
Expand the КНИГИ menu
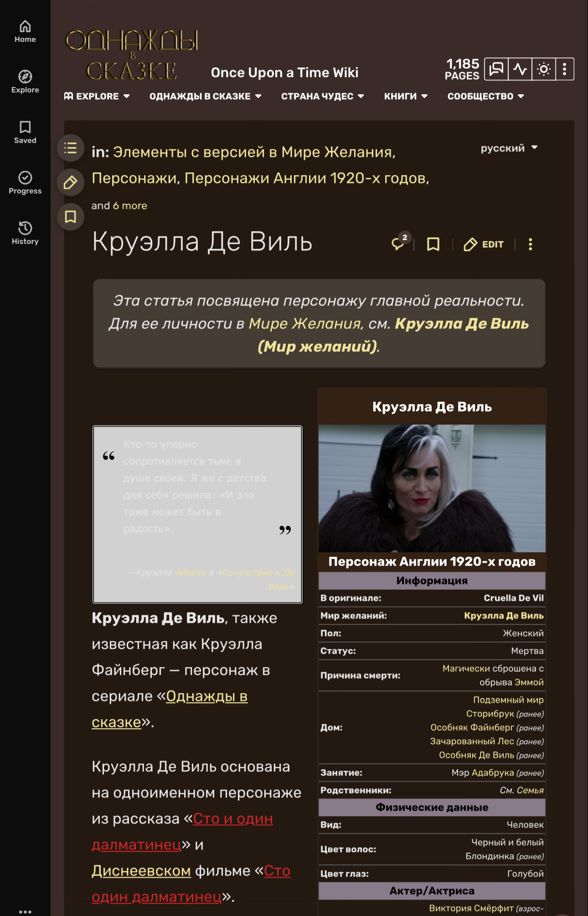[x=406, y=96]
